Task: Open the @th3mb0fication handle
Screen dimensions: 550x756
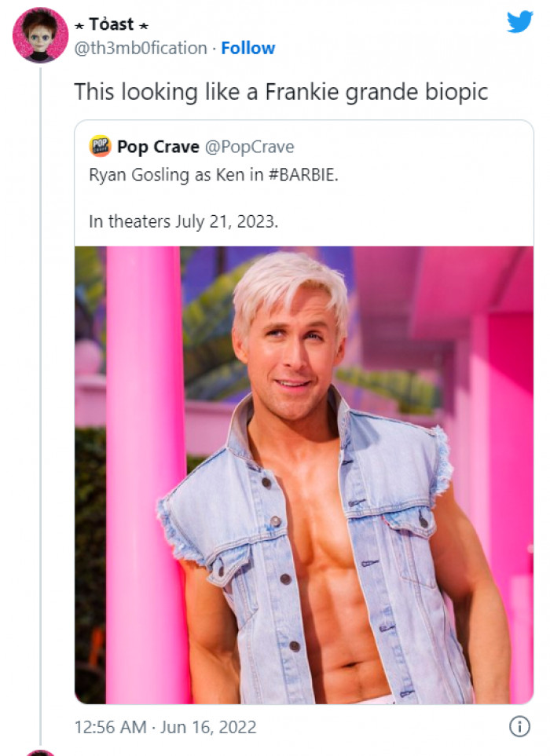Action: pos(141,48)
